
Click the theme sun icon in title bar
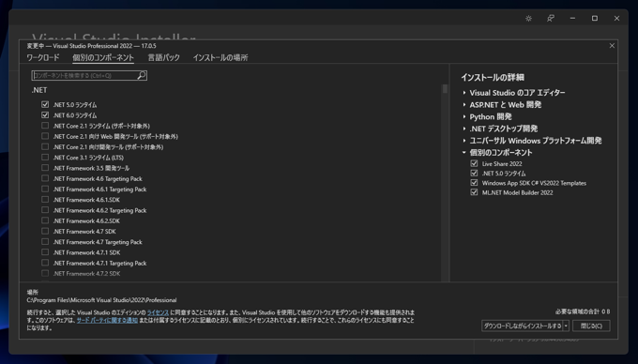pyautogui.click(x=528, y=19)
